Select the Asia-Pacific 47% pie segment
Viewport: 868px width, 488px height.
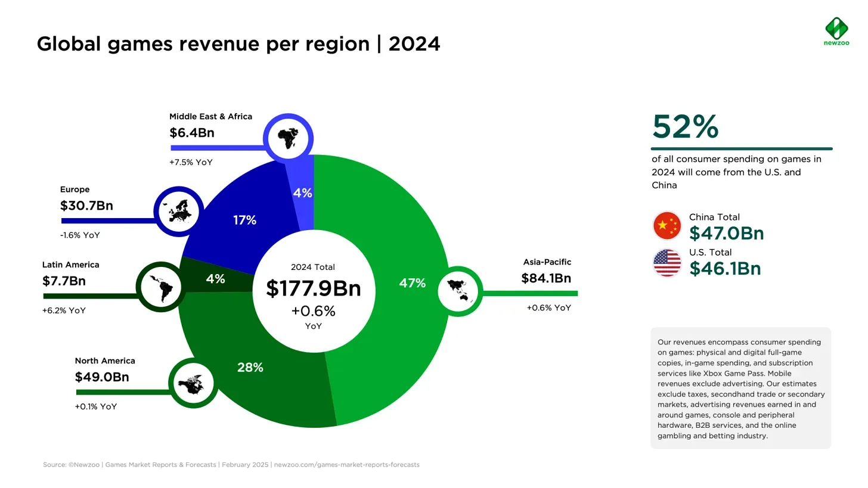(413, 283)
